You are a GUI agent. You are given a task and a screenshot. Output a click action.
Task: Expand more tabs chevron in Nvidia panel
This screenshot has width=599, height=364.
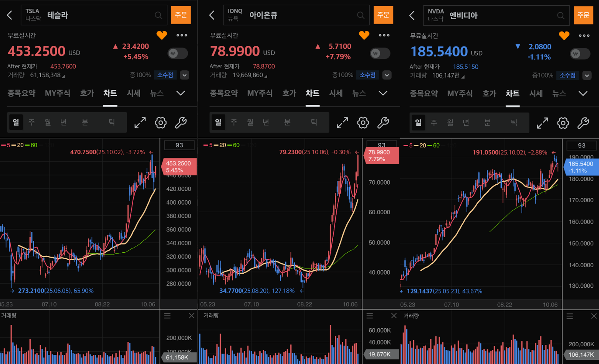click(583, 94)
